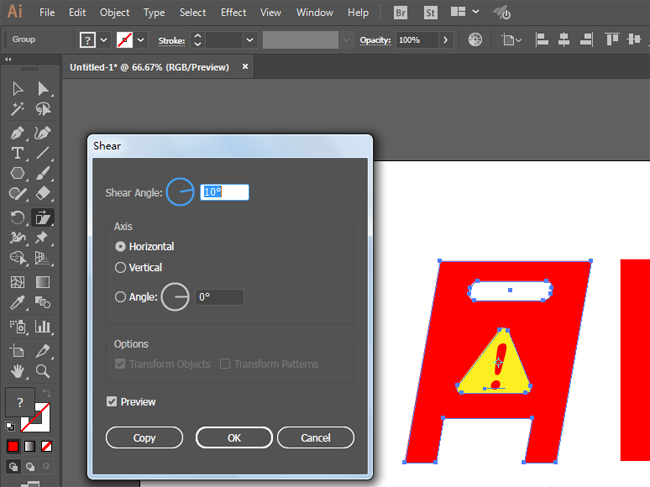
Task: Select the Pen tool
Action: 17,133
